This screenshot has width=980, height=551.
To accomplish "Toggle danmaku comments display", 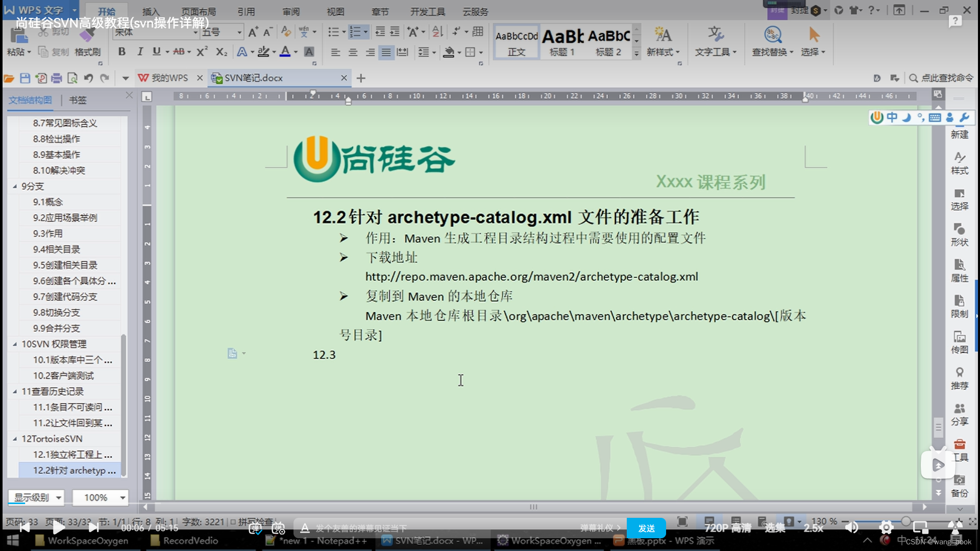I will [255, 529].
